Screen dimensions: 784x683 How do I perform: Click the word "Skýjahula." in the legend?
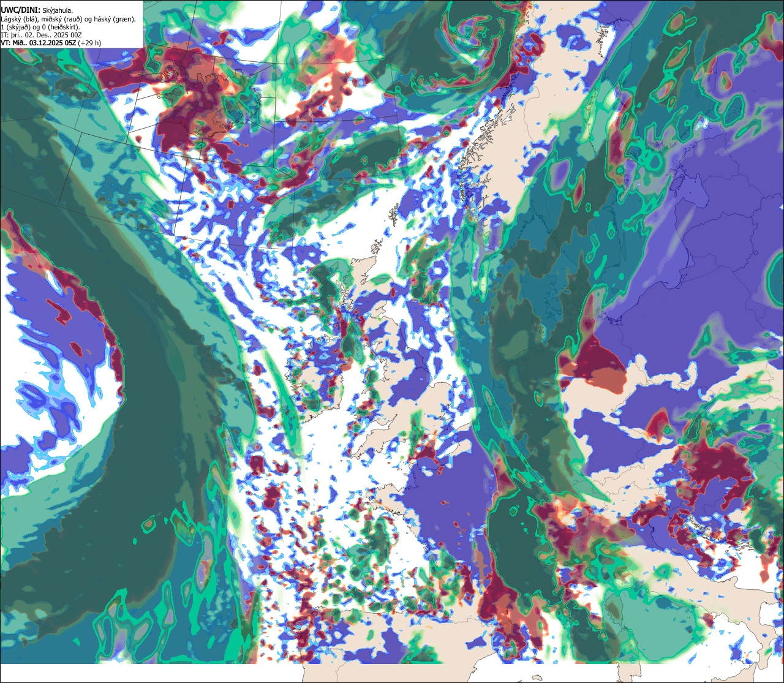point(58,10)
